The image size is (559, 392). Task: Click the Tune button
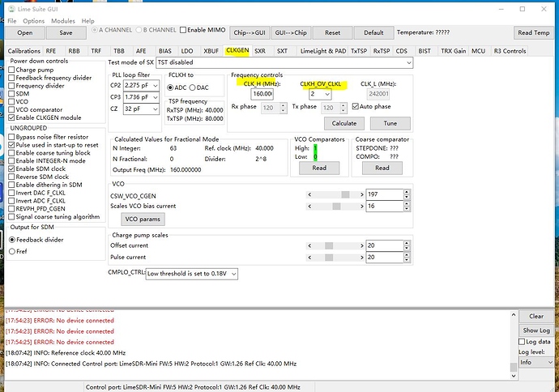tap(390, 123)
